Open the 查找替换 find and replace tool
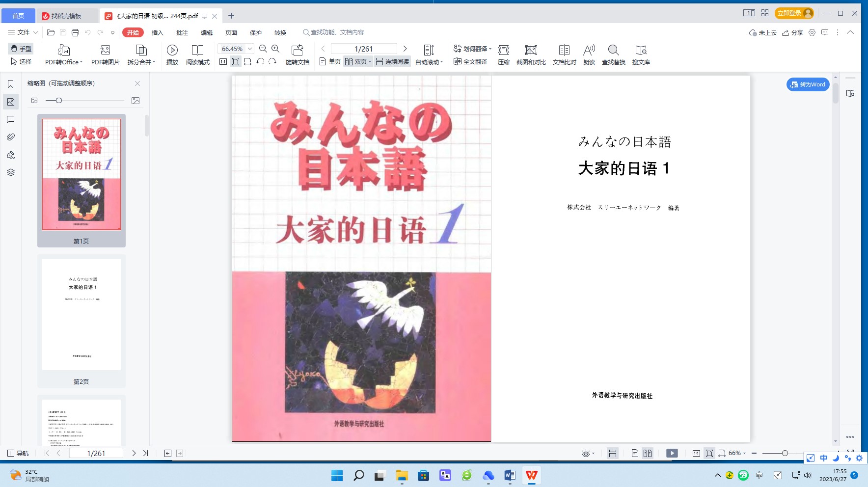This screenshot has height=487, width=868. coord(613,51)
